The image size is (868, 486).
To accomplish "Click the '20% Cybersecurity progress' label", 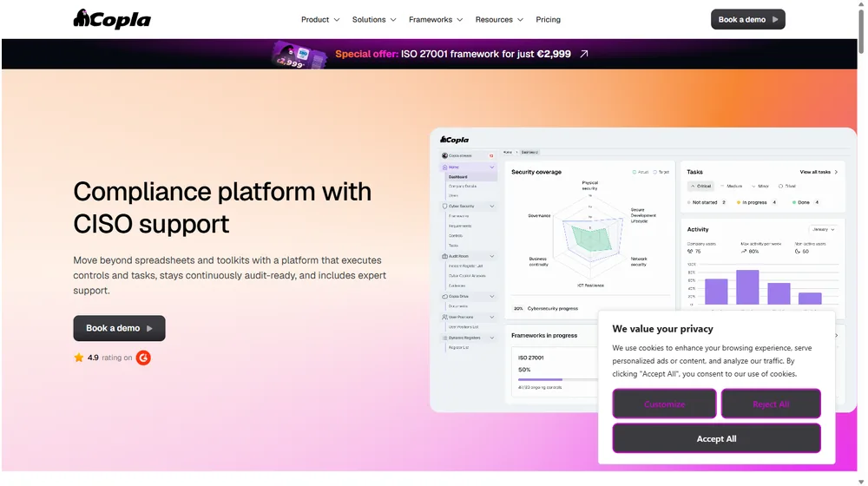I will point(546,308).
